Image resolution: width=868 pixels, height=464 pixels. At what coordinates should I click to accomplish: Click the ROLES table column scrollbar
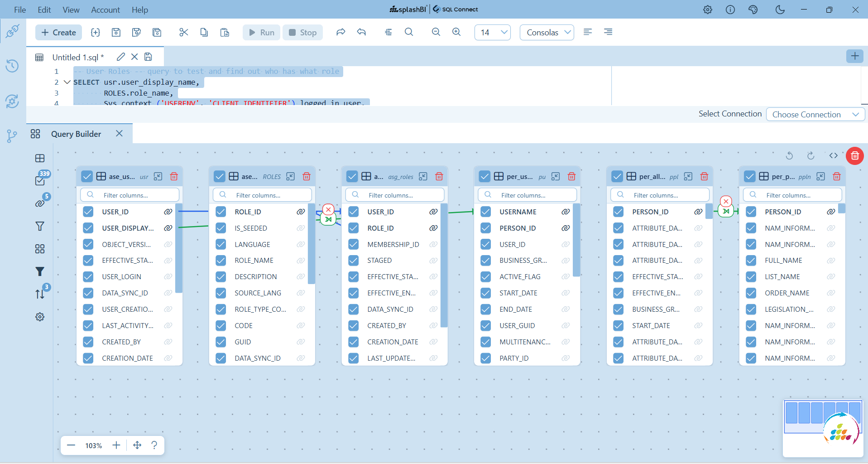[x=312, y=244]
